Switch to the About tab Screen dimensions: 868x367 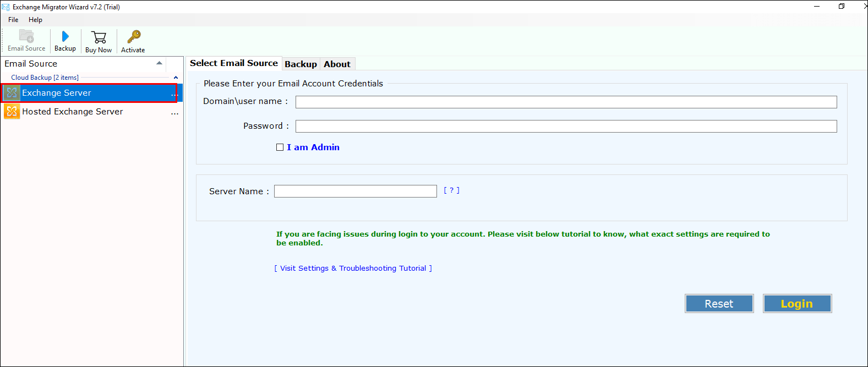tap(337, 64)
